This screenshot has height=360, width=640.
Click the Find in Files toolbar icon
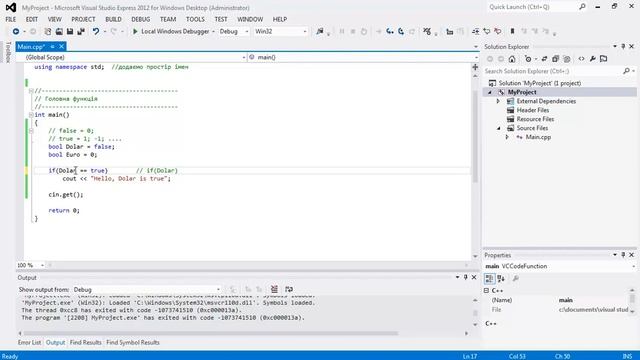click(x=320, y=31)
